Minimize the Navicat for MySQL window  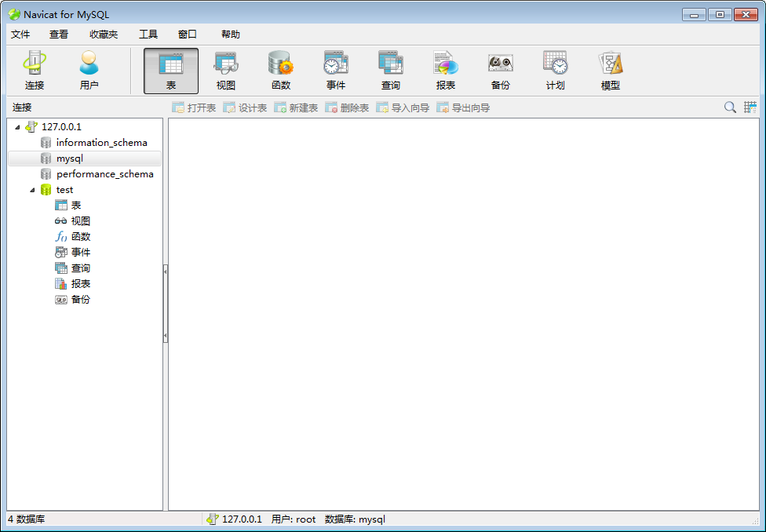tap(694, 15)
